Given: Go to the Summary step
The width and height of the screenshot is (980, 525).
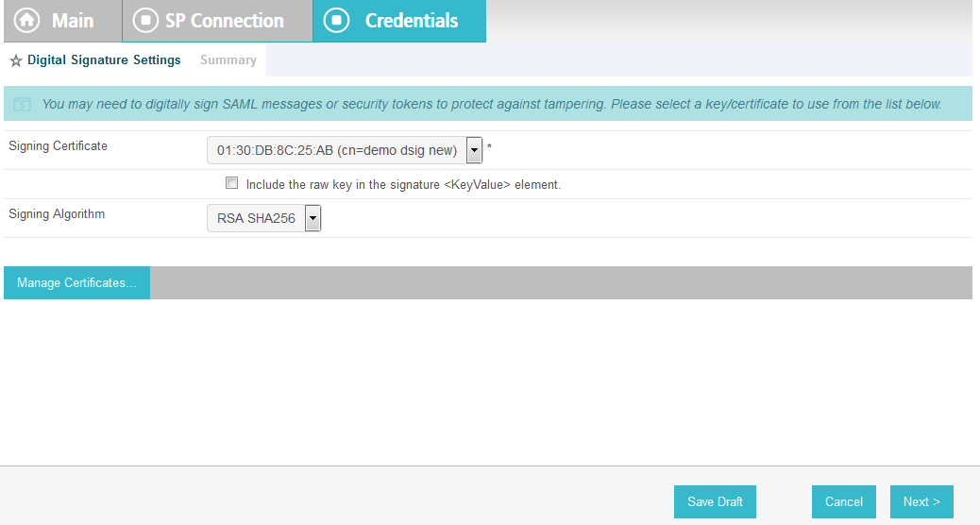Looking at the screenshot, I should coord(228,60).
